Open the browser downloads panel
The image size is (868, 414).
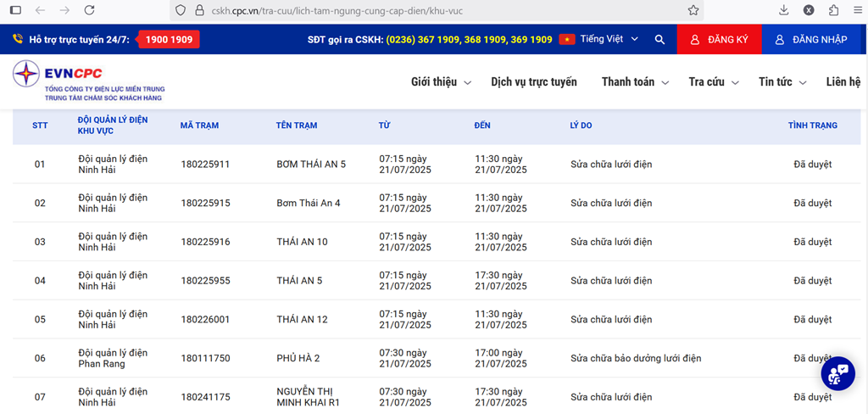[783, 10]
